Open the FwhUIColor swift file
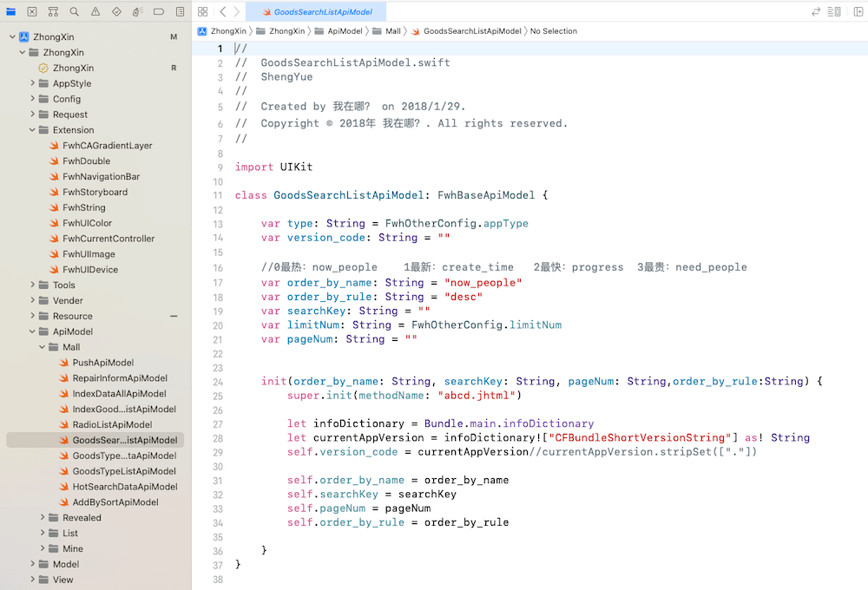The image size is (868, 590). click(x=88, y=223)
